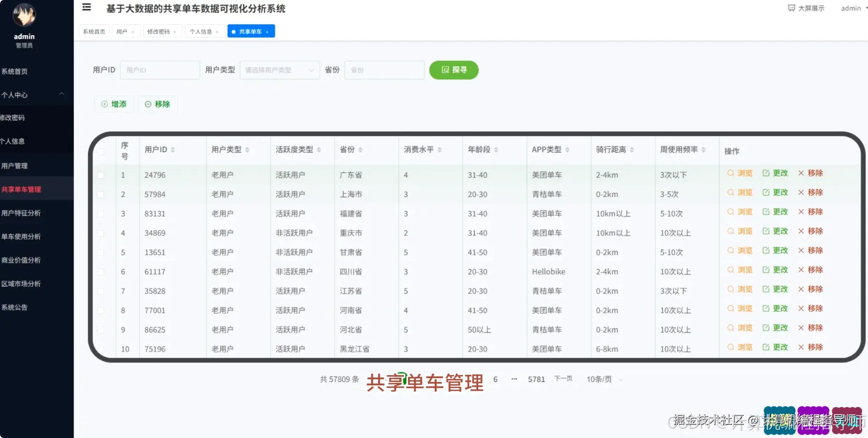Viewport: 868px width, 438px height.
Task: Go to last page 5781
Action: click(x=536, y=379)
